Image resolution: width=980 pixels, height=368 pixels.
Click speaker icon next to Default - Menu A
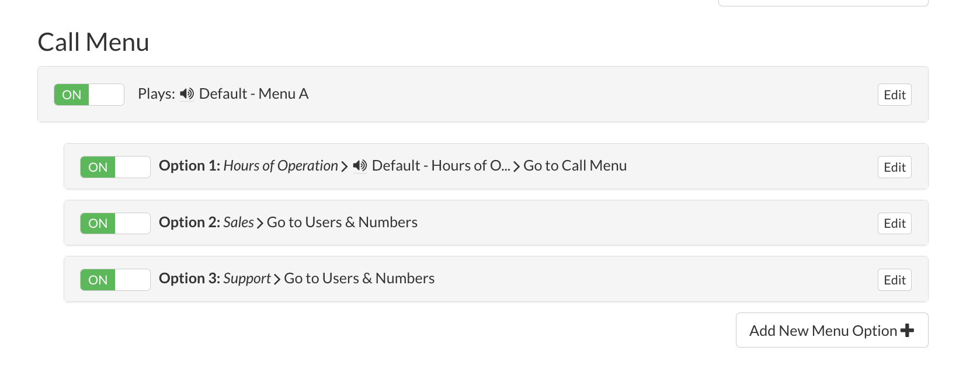click(187, 94)
